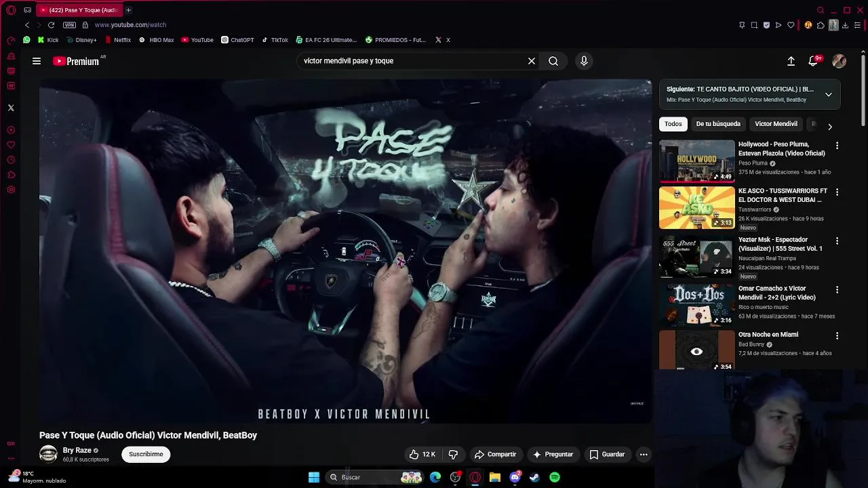Open Hollywood - Peso Pluma video thumbnail
Screen dimensions: 868x488
click(x=696, y=161)
